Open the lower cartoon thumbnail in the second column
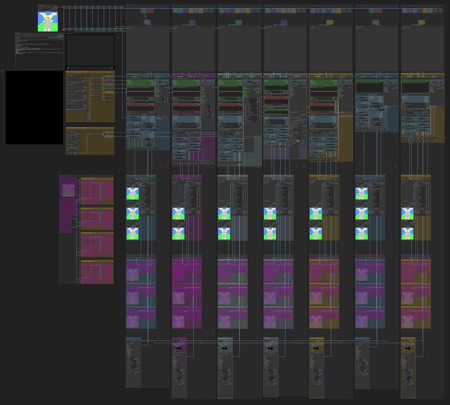This screenshot has width=450, height=405. 178,233
